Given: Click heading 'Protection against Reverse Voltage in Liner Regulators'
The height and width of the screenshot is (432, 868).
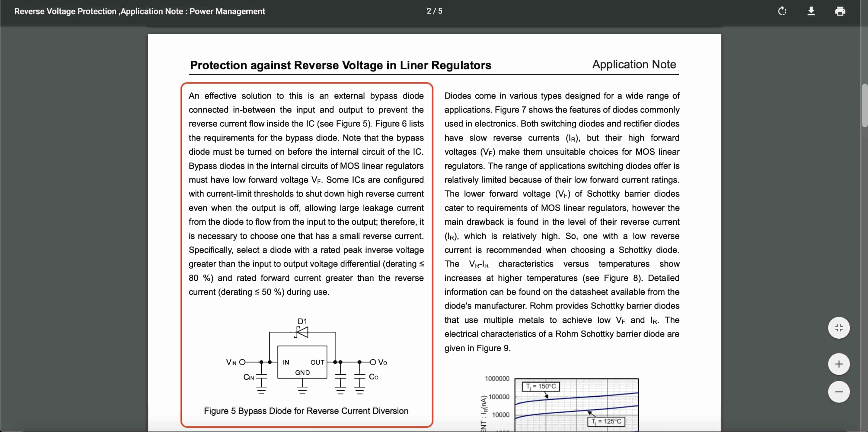Looking at the screenshot, I should click(340, 65).
